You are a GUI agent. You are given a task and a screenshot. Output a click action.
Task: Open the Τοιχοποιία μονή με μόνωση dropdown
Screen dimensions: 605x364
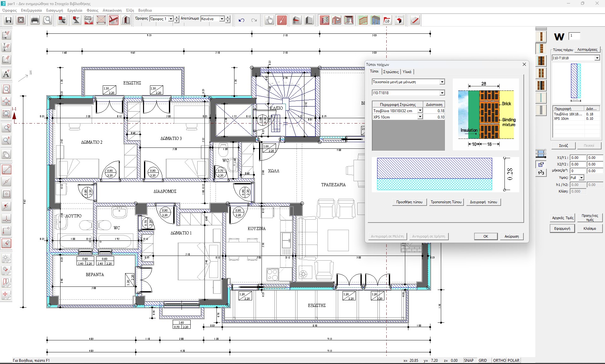442,82
